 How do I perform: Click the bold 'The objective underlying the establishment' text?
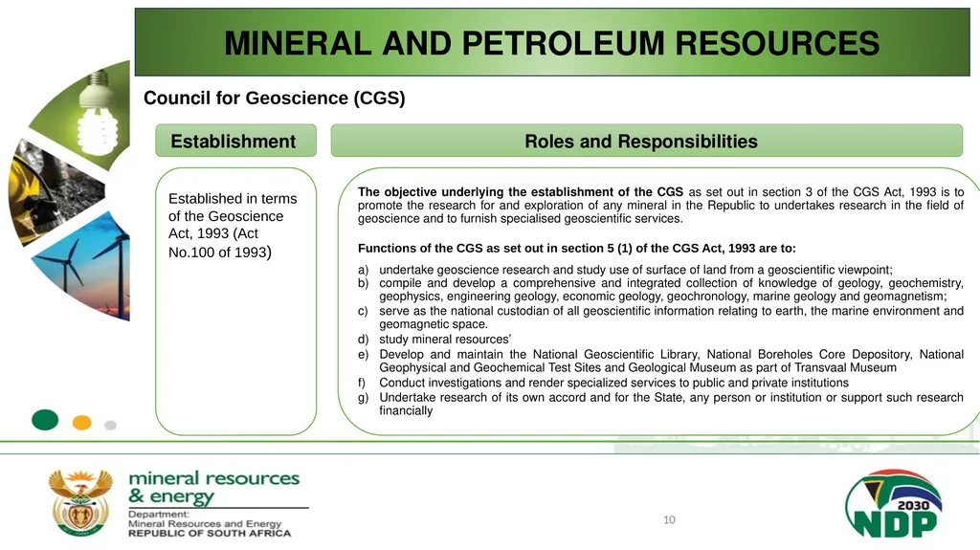pyautogui.click(x=520, y=192)
